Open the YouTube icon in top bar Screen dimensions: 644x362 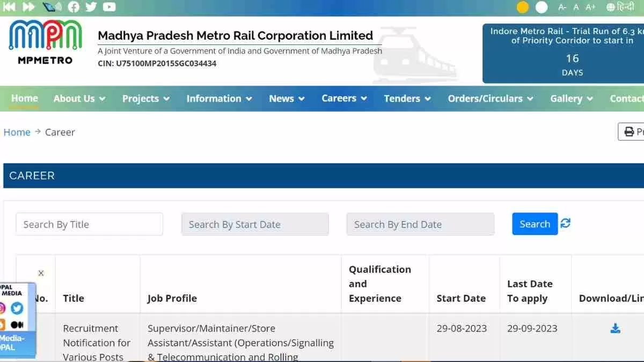109,7
